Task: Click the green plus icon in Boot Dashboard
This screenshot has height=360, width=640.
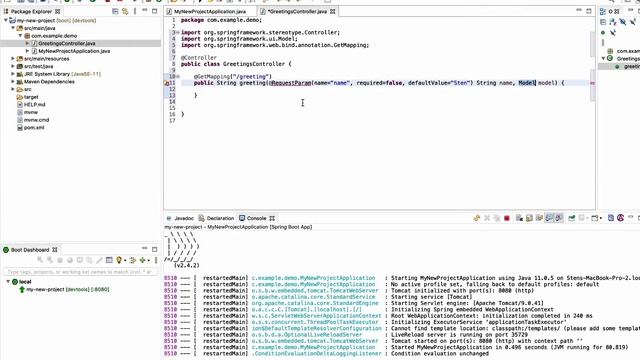Action: tap(142, 260)
